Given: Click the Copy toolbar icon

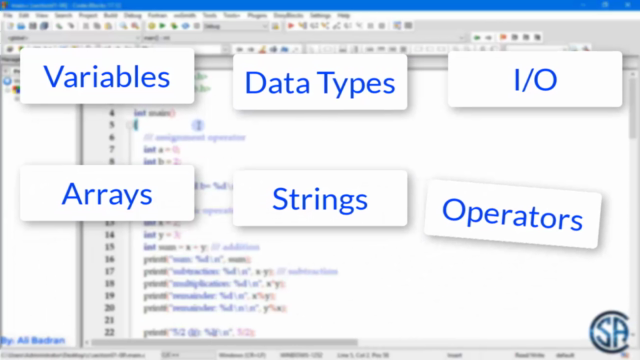Looking at the screenshot, I should [97, 26].
